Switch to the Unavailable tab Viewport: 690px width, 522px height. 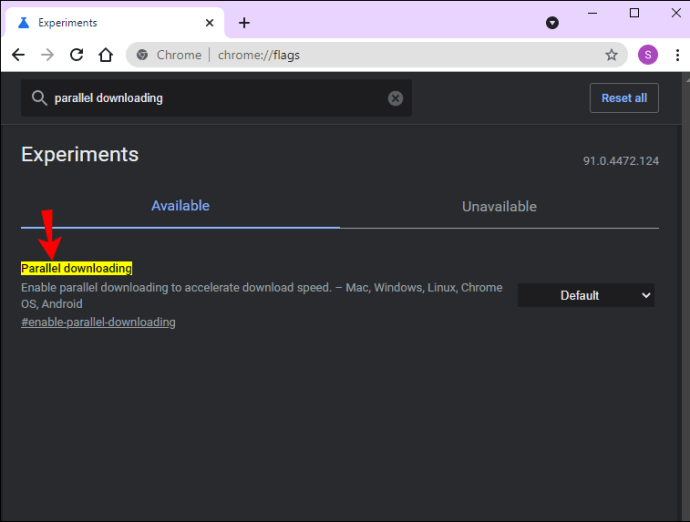click(x=499, y=206)
